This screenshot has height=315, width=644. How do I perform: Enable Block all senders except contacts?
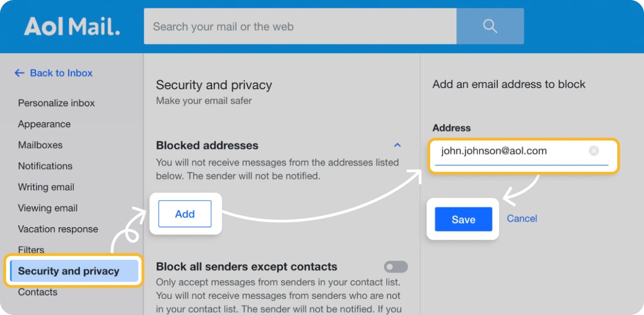(395, 267)
